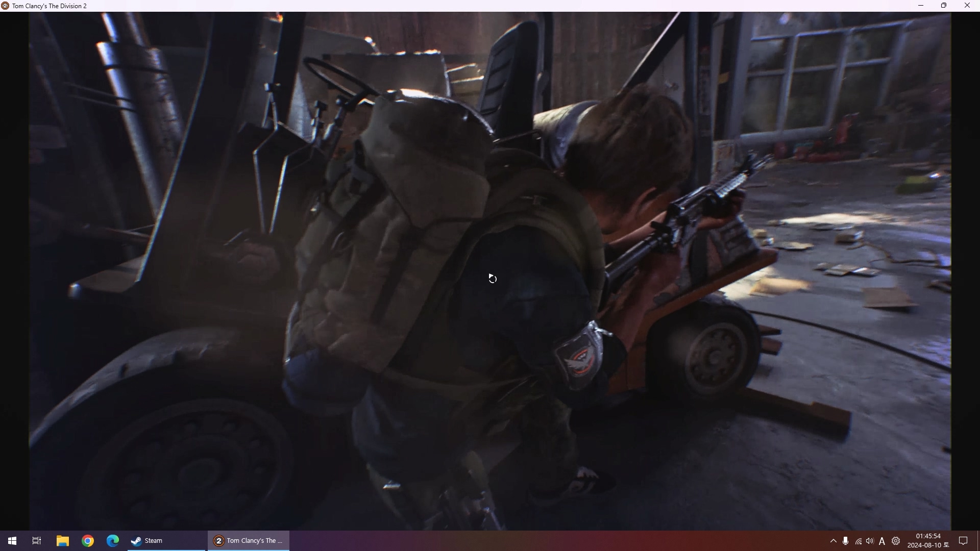Open Microsoft Edge from the taskbar

(x=113, y=541)
